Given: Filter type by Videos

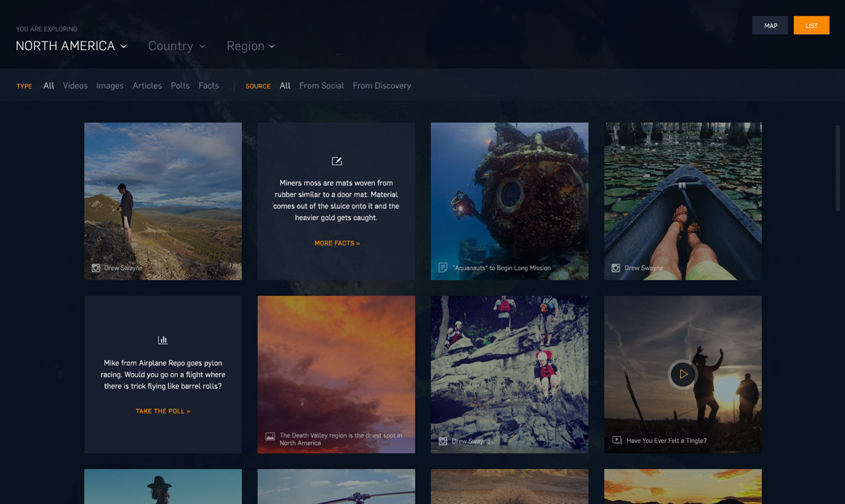Looking at the screenshot, I should (x=75, y=86).
